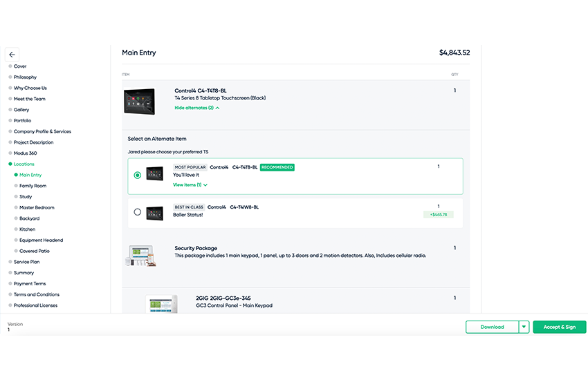Image resolution: width=588 pixels, height=380 pixels.
Task: Click Control4 C4-T4T8-BL touchscreen thumbnail
Action: click(x=139, y=102)
